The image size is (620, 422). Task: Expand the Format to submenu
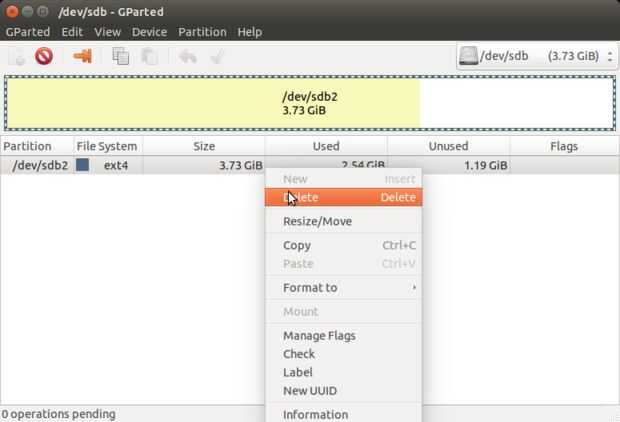pyautogui.click(x=343, y=288)
